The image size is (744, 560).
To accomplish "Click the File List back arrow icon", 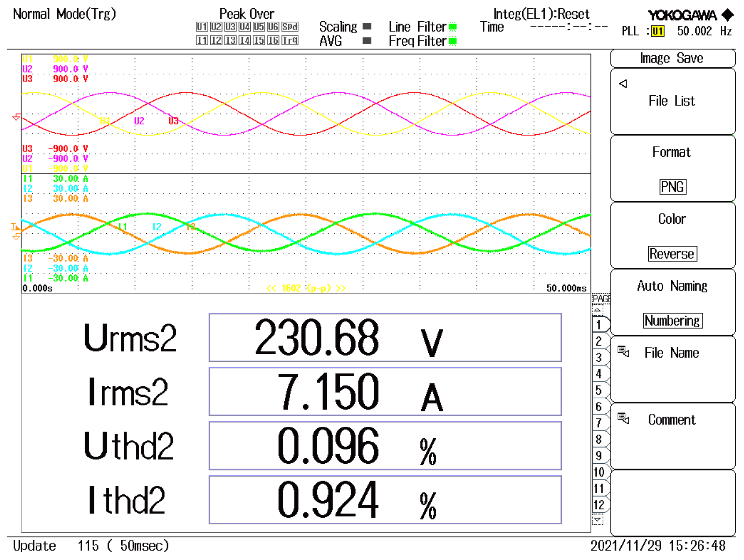I will (623, 83).
